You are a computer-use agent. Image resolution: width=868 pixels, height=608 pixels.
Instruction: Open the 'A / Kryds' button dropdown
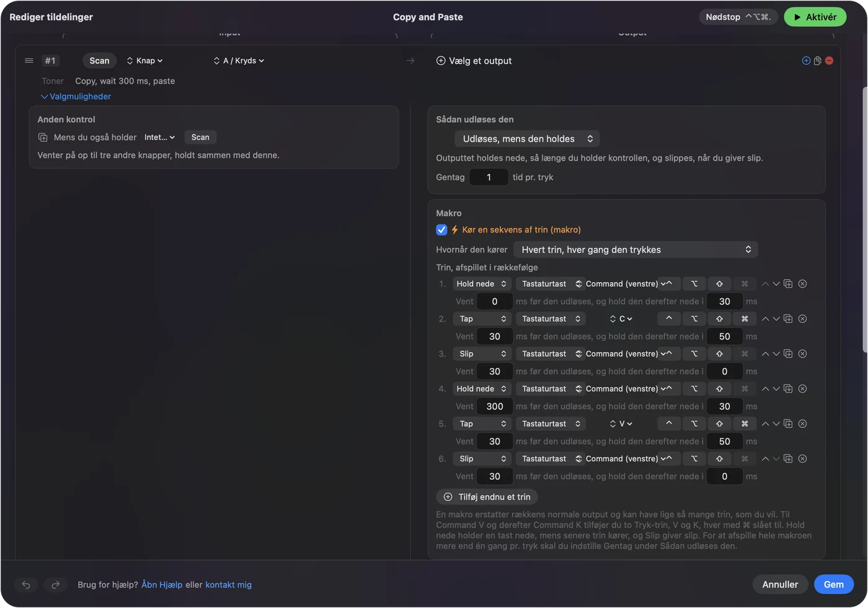[x=239, y=61]
